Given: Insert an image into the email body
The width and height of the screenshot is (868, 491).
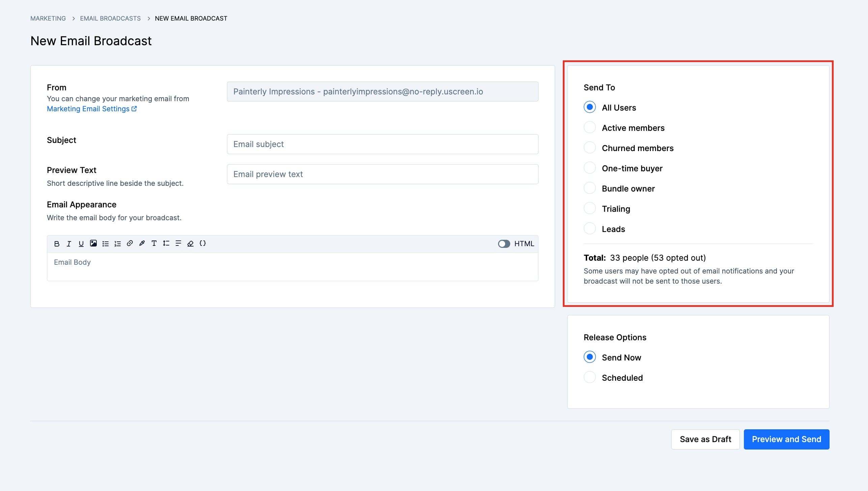Looking at the screenshot, I should pos(93,243).
